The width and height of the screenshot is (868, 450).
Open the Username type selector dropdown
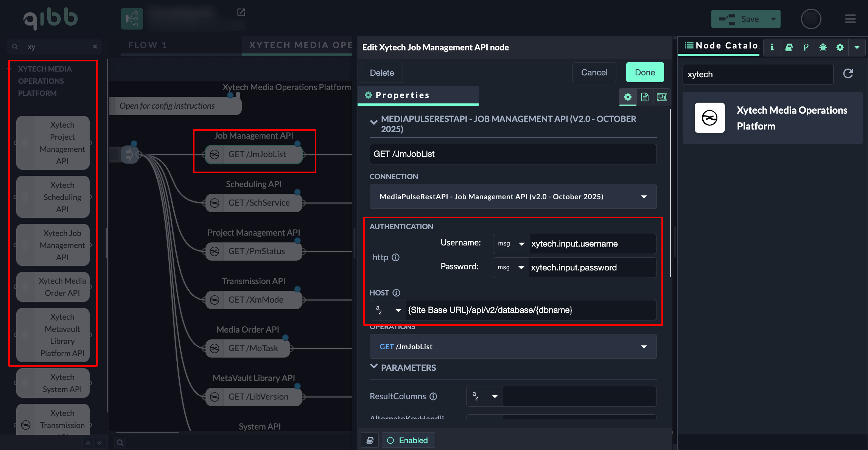pyautogui.click(x=511, y=244)
